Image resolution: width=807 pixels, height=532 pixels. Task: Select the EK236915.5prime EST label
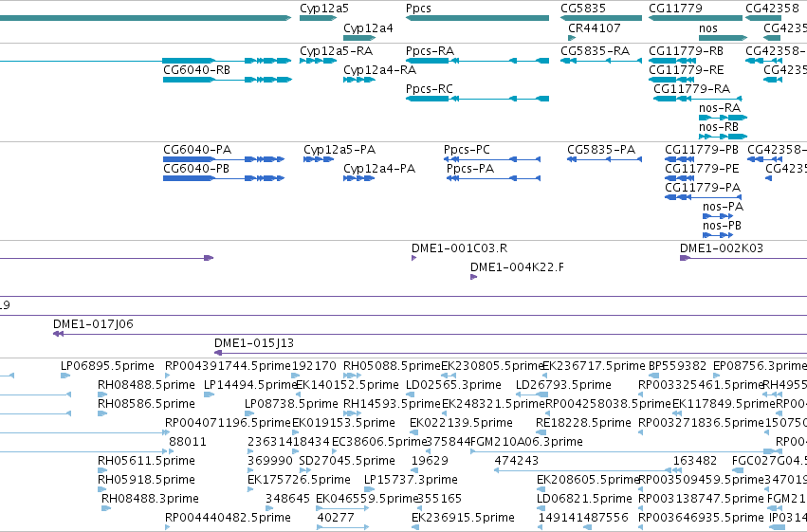coord(463,518)
